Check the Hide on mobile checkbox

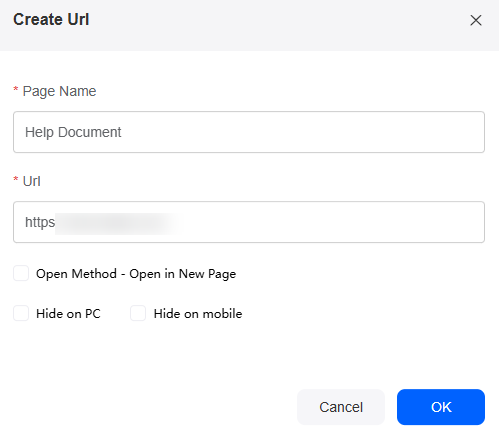[x=138, y=313]
